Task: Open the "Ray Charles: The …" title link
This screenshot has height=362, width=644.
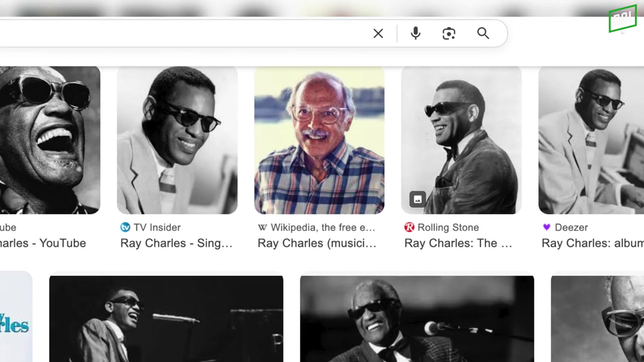Action: tap(458, 243)
